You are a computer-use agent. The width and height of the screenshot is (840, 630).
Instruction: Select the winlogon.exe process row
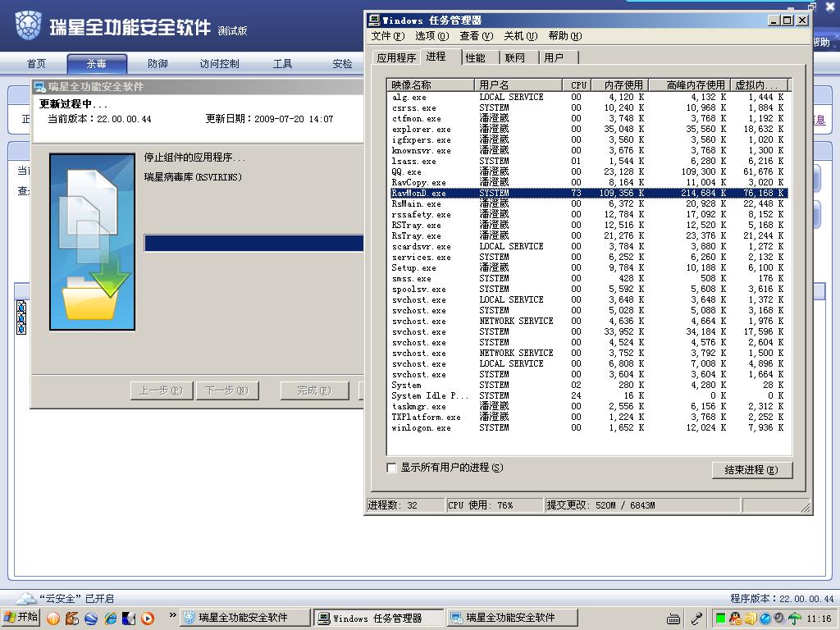click(x=589, y=428)
